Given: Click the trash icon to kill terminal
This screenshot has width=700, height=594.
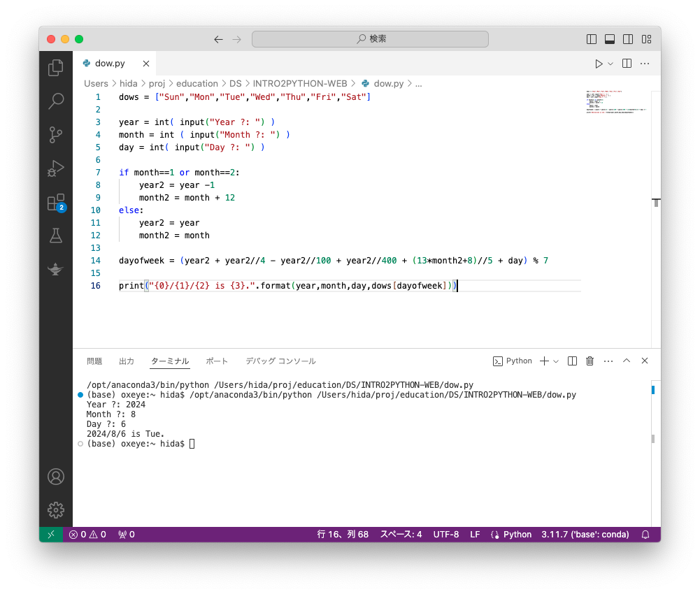Looking at the screenshot, I should coord(590,361).
